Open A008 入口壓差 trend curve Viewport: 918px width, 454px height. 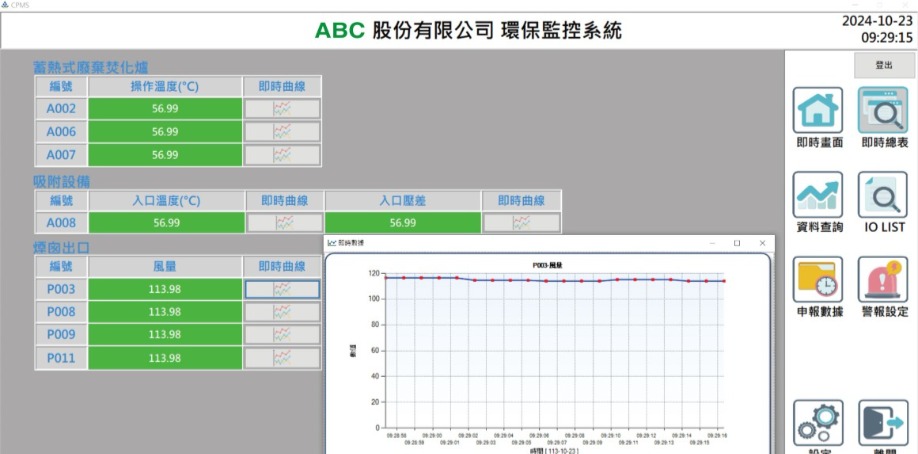point(521,223)
